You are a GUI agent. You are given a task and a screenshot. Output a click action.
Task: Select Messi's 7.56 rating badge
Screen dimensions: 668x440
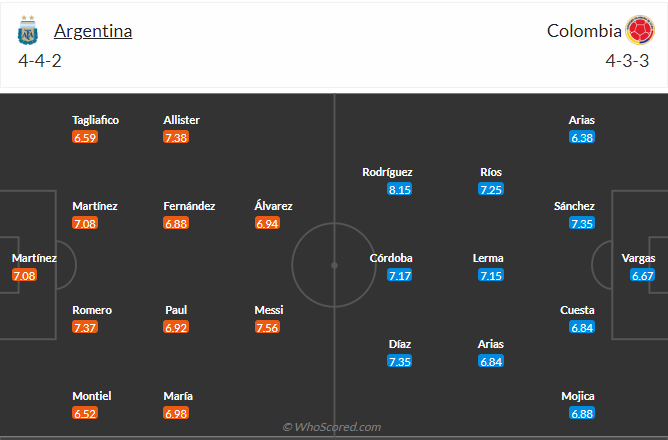268,327
